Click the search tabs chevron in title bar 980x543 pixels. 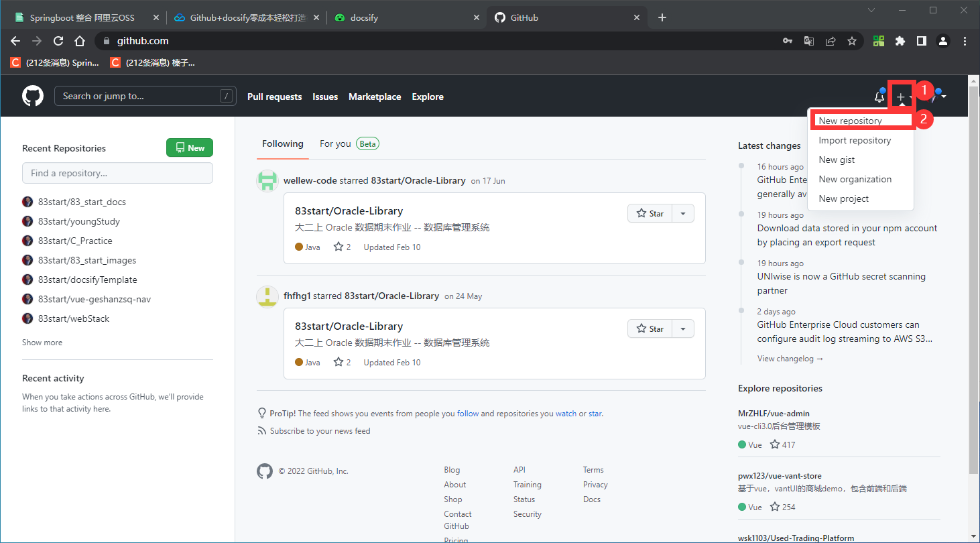click(871, 10)
